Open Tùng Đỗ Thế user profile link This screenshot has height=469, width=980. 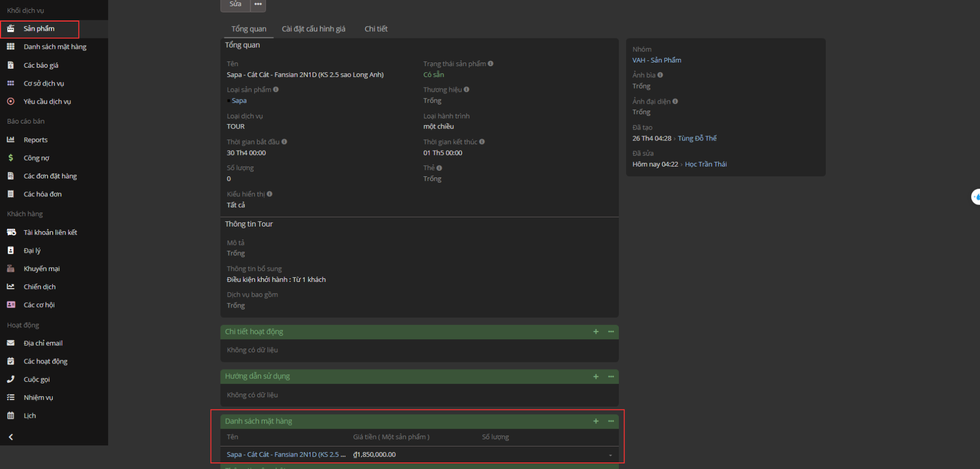[x=697, y=138]
